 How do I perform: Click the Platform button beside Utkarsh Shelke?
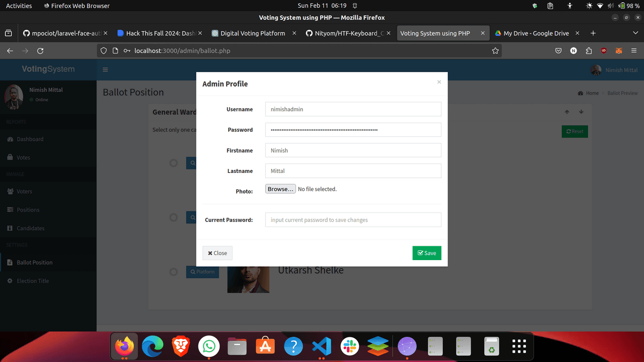click(203, 272)
